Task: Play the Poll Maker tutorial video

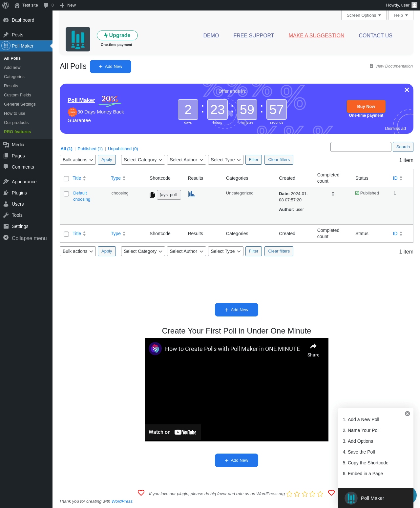Action: point(237,390)
